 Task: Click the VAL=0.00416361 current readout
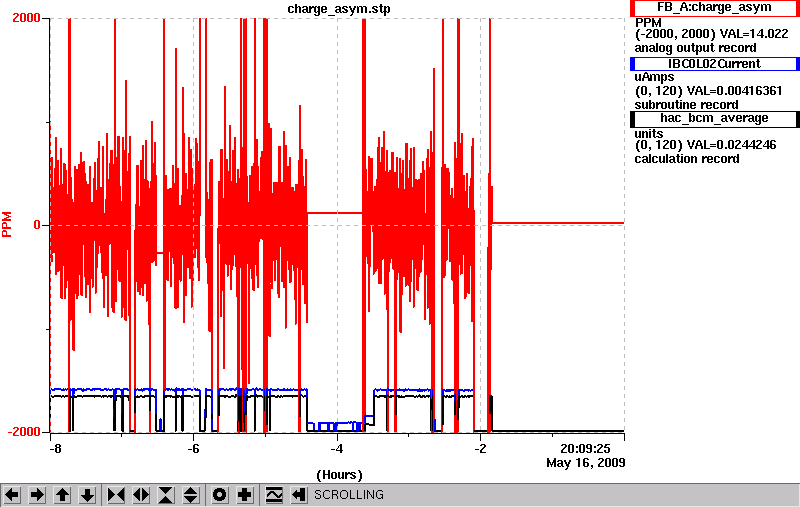point(735,91)
